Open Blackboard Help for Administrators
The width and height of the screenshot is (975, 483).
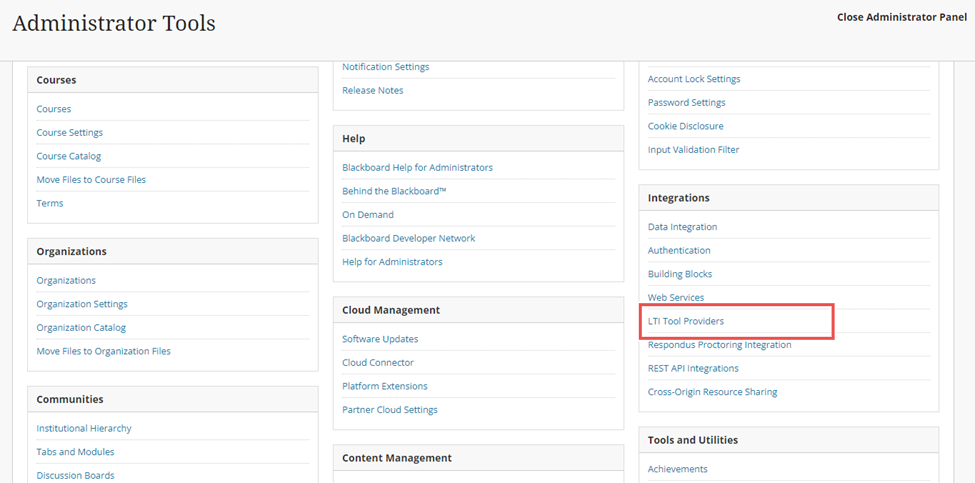(417, 167)
